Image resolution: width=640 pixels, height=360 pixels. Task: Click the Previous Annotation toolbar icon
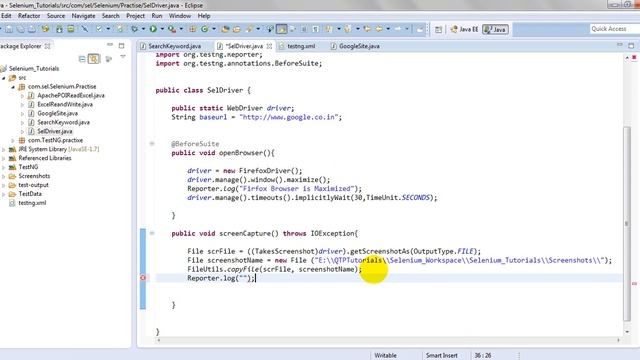[347, 29]
